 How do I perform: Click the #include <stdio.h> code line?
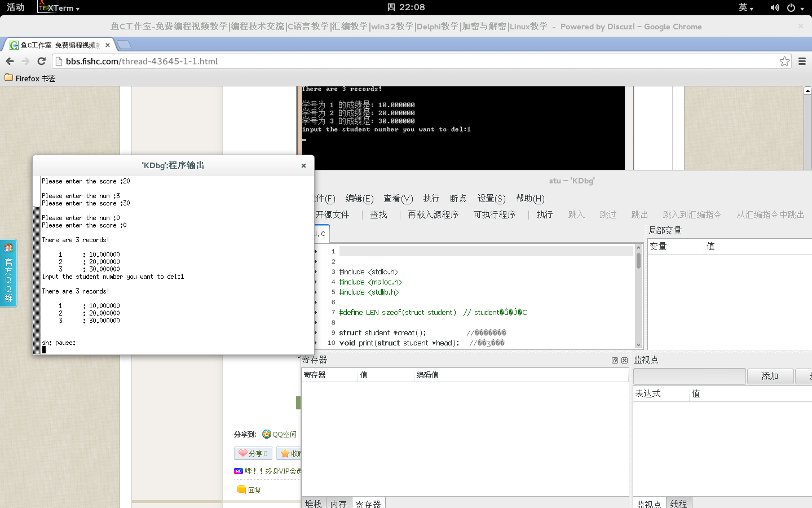point(368,272)
